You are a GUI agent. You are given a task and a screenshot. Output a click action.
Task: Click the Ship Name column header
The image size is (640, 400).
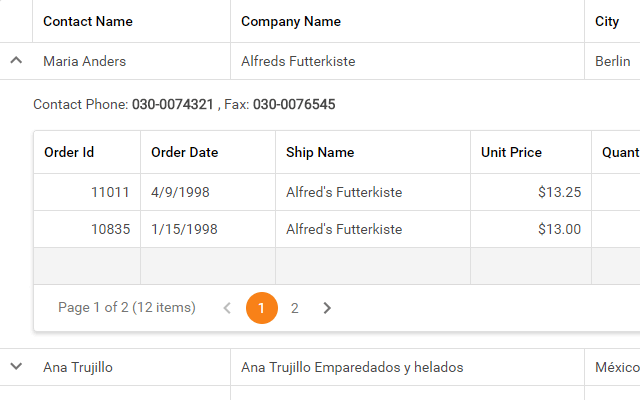[x=320, y=153]
